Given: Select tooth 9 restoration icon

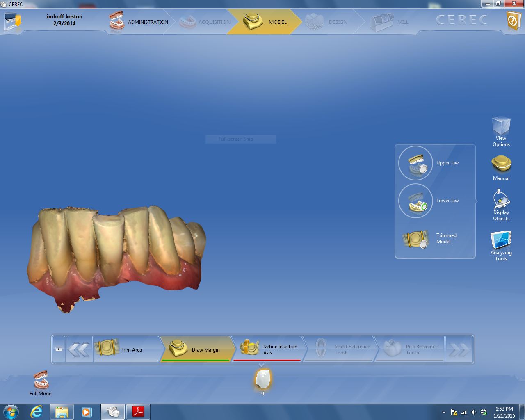Looking at the screenshot, I should click(262, 379).
